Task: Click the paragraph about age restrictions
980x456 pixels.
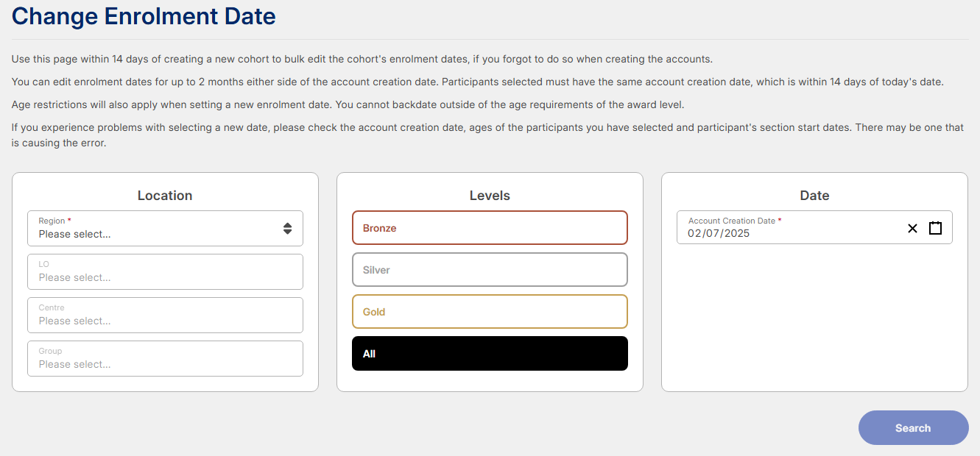Action: pos(348,104)
